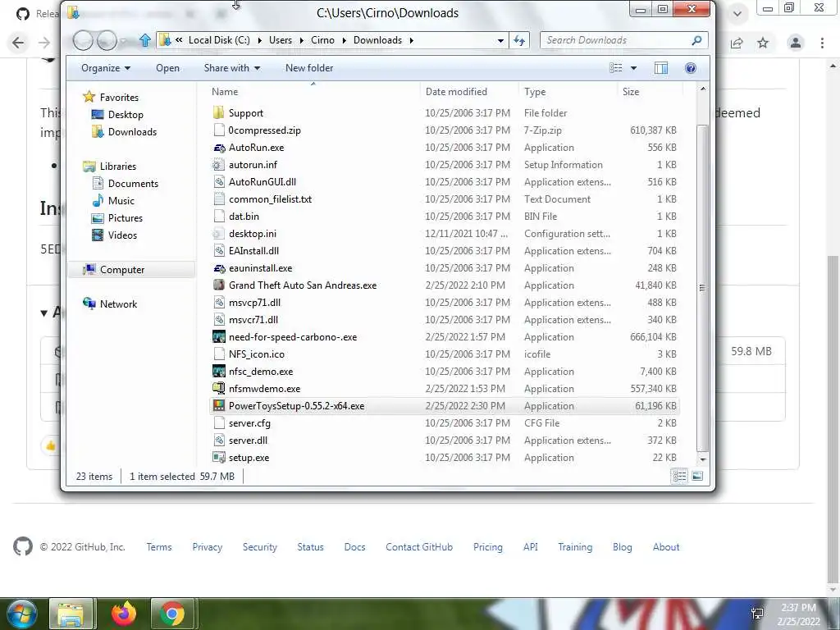Click the search magnifier icon in Explorer
Image resolution: width=840 pixels, height=630 pixels.
coord(696,40)
